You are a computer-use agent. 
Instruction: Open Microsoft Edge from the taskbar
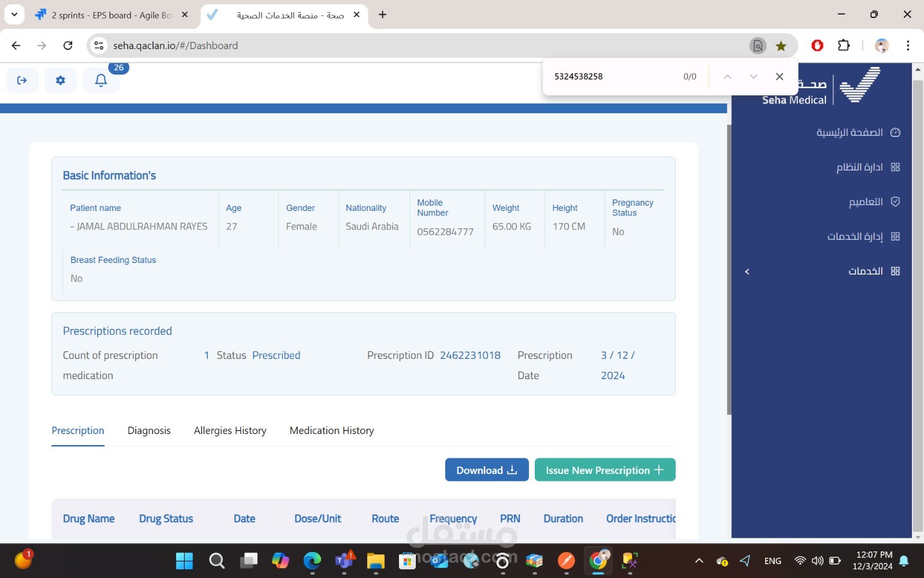(x=312, y=561)
